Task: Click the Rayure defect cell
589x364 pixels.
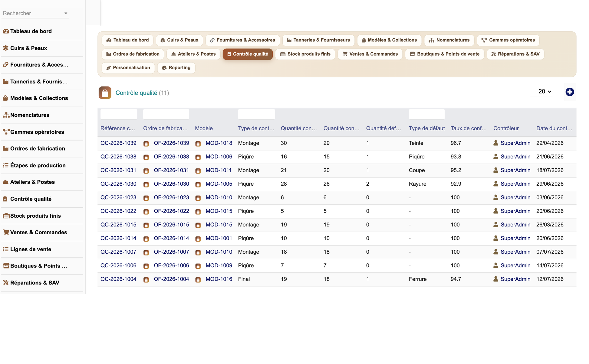Action: click(417, 184)
